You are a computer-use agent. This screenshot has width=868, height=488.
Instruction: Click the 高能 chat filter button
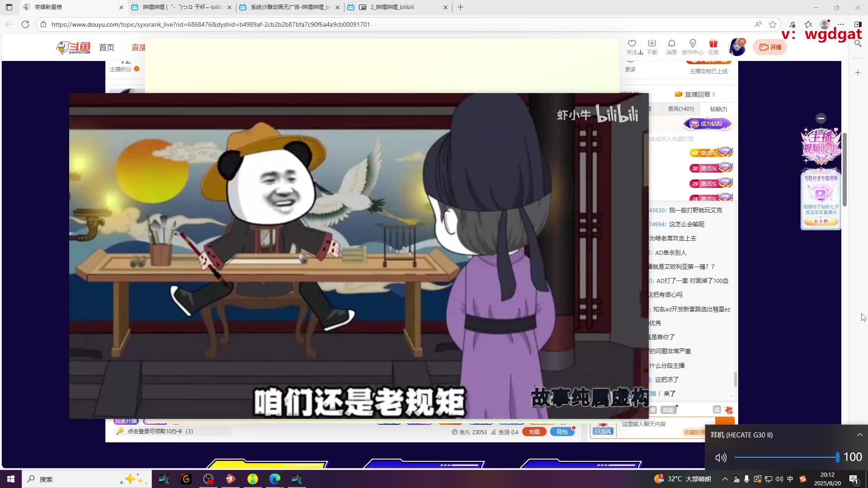[x=668, y=410]
